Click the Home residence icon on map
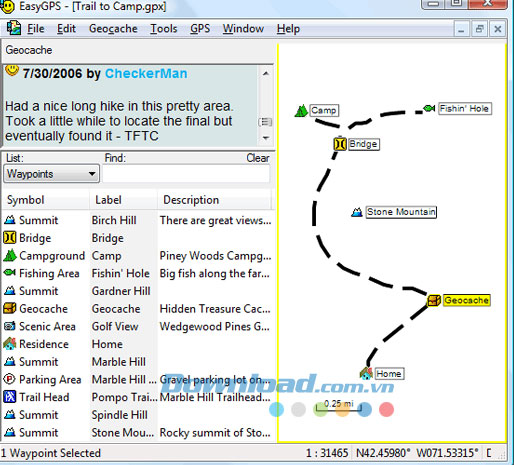The height and width of the screenshot is (465, 514). click(x=366, y=373)
